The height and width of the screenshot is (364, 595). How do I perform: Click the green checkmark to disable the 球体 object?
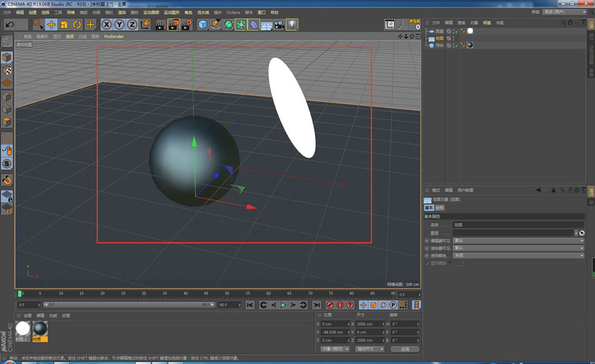pyautogui.click(x=457, y=45)
